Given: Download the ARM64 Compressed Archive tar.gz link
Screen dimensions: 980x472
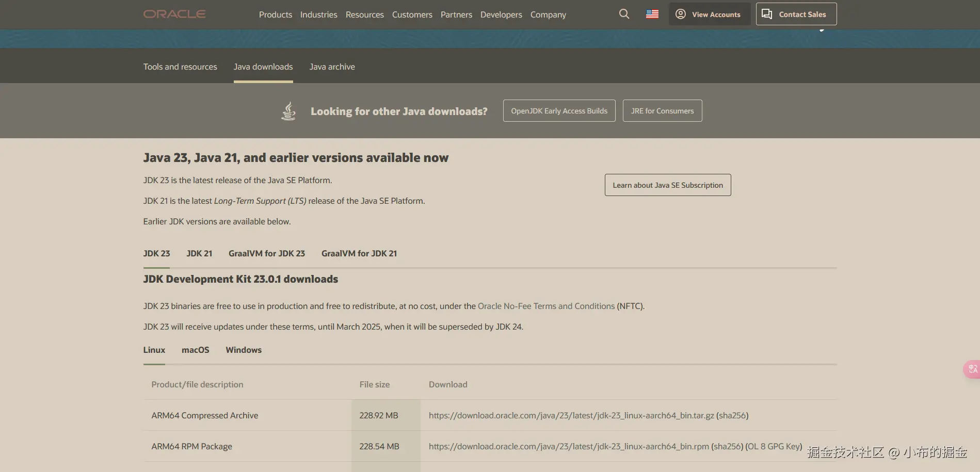Looking at the screenshot, I should [571, 415].
